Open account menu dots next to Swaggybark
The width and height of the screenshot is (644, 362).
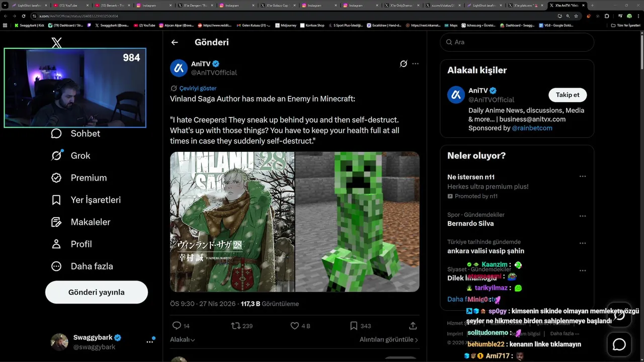[x=150, y=341]
